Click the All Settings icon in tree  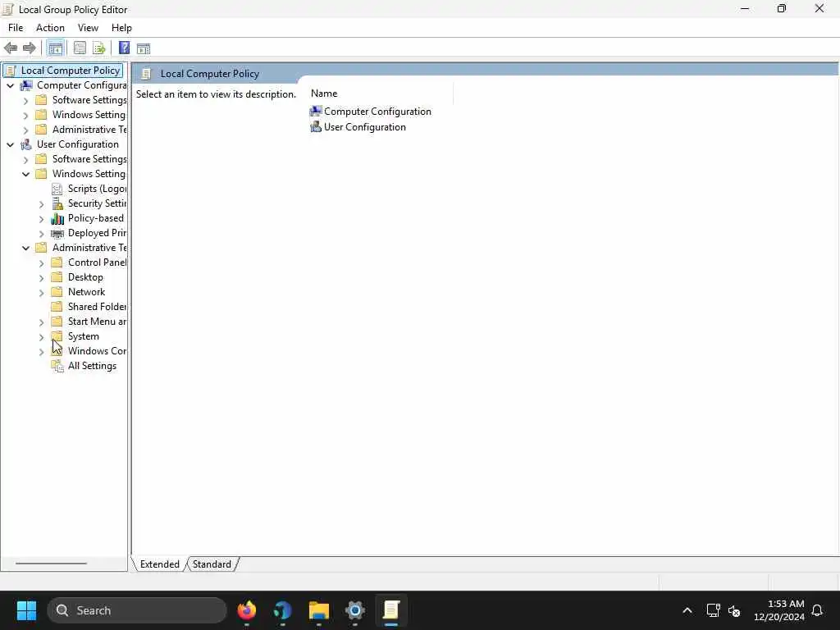(x=57, y=366)
